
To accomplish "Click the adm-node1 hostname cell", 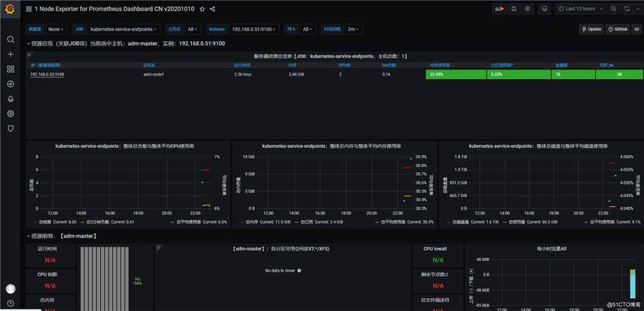I will point(153,74).
